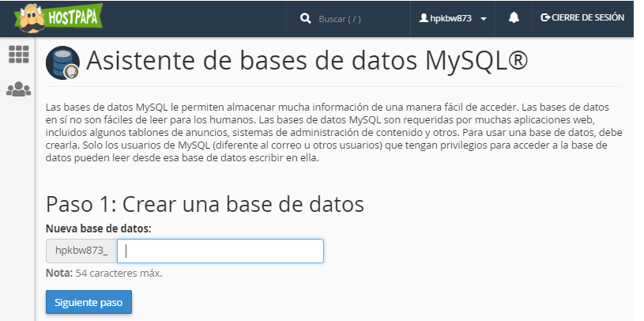Click the logout arrow icon
This screenshot has width=644, height=321.
(545, 17)
